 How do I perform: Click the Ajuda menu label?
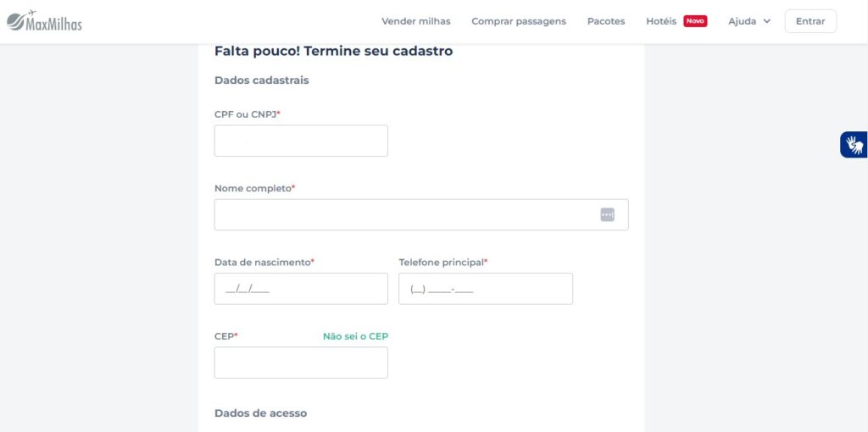[742, 21]
